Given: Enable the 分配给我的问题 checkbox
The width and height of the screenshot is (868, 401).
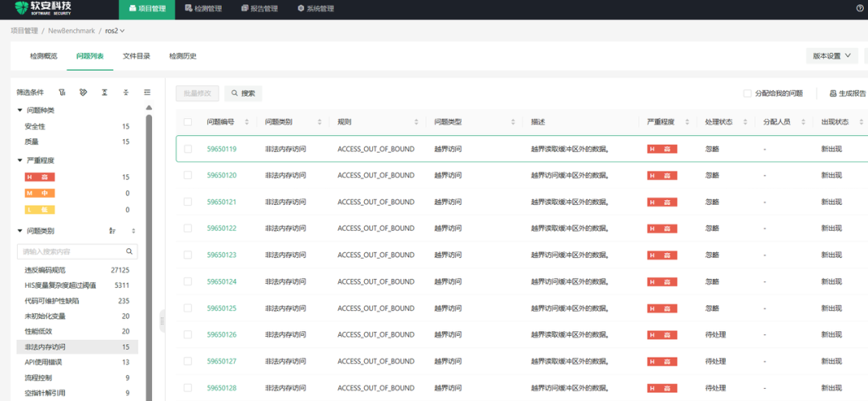Looking at the screenshot, I should tap(747, 93).
